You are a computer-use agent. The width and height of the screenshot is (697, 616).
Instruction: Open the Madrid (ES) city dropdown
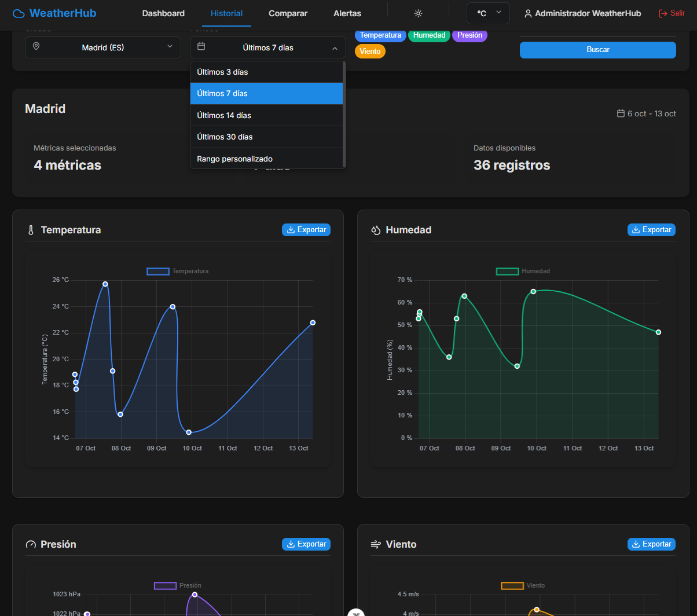click(x=102, y=47)
